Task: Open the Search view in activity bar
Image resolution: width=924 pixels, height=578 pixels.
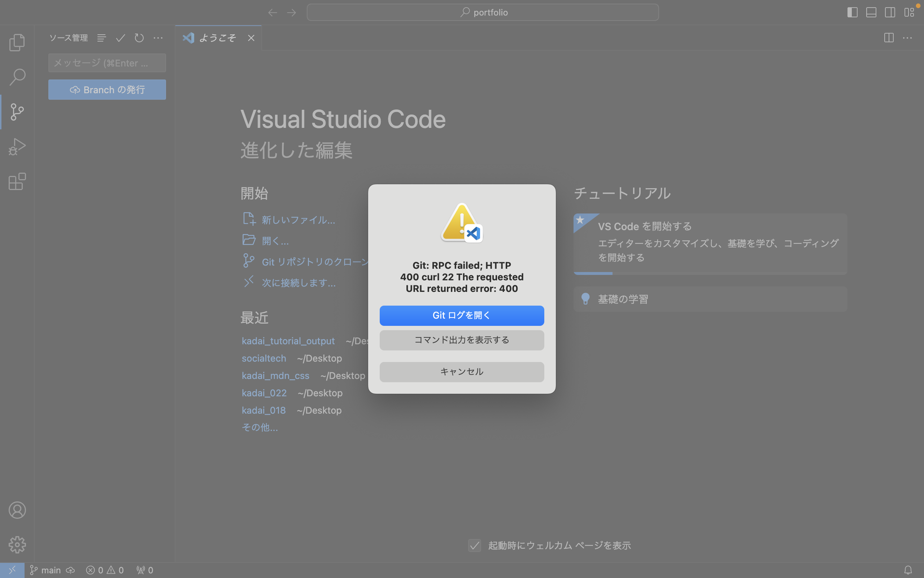Action: click(x=17, y=77)
